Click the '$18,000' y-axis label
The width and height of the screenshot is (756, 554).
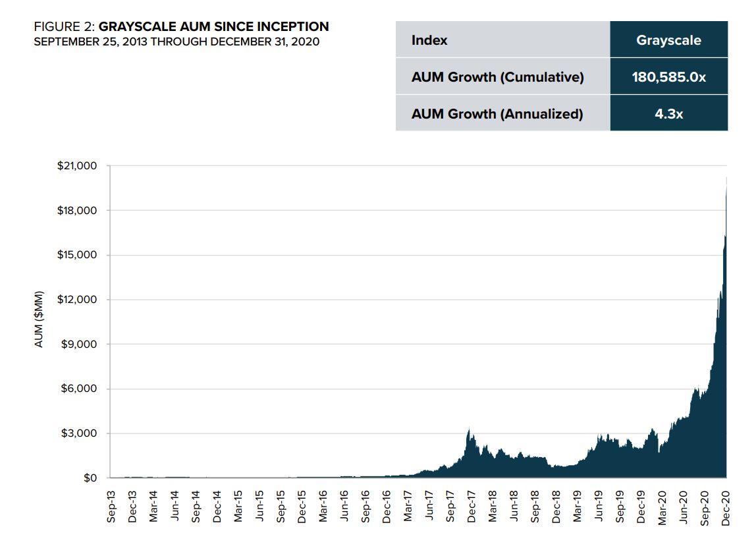(x=76, y=210)
